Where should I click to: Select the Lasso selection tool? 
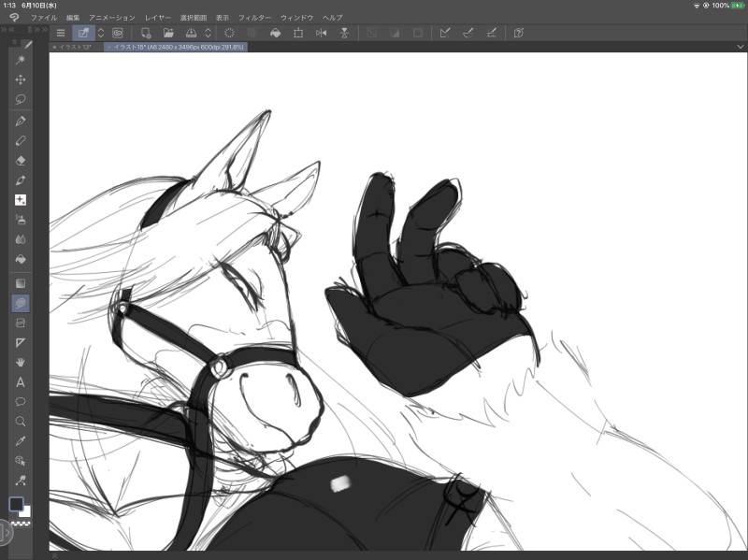21,99
